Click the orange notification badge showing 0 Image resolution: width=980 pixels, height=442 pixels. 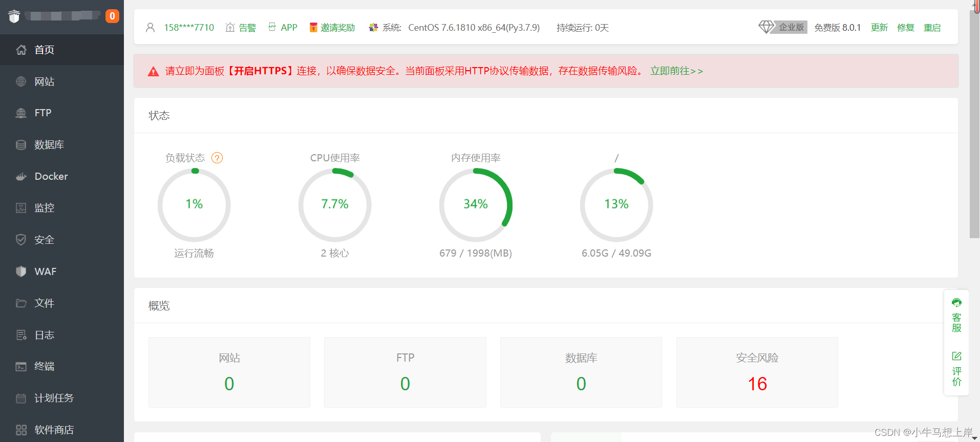[x=112, y=16]
